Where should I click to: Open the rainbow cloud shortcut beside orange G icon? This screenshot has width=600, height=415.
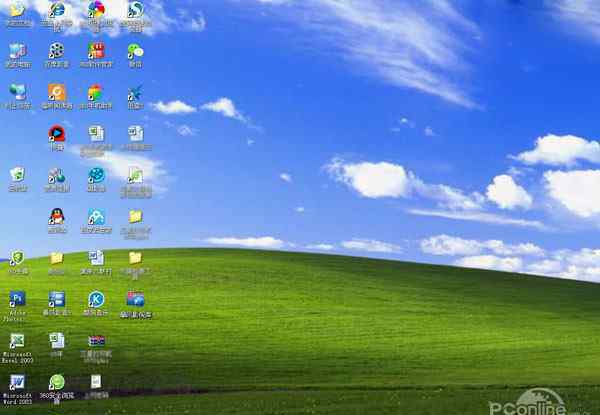tap(96, 92)
